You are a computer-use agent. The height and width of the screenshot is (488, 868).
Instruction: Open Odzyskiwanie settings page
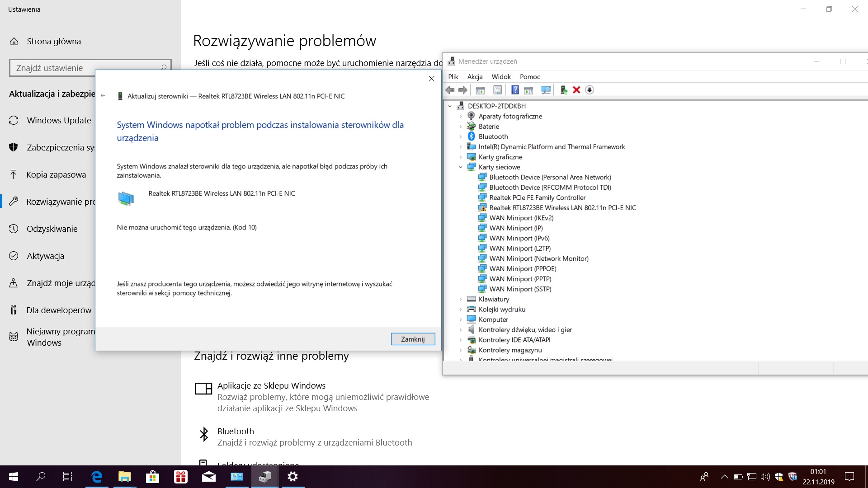pos(52,229)
